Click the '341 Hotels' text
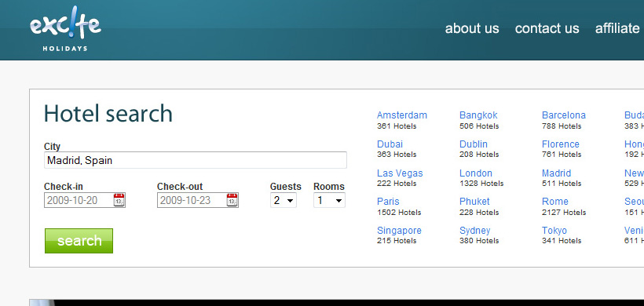The width and height of the screenshot is (644, 306). tap(562, 241)
